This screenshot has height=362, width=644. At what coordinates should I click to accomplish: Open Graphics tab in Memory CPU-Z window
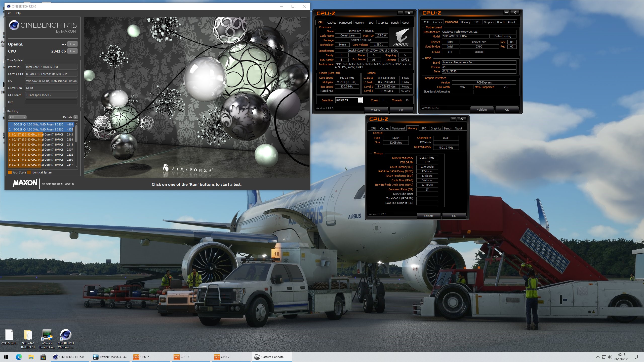(436, 128)
